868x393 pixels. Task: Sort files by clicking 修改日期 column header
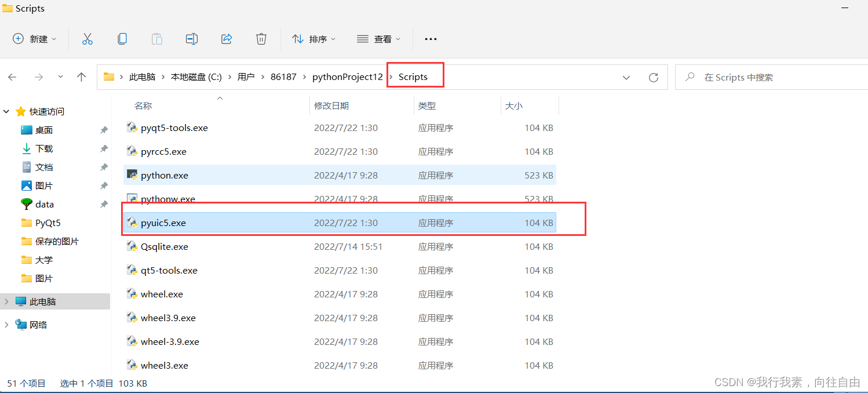(x=331, y=105)
